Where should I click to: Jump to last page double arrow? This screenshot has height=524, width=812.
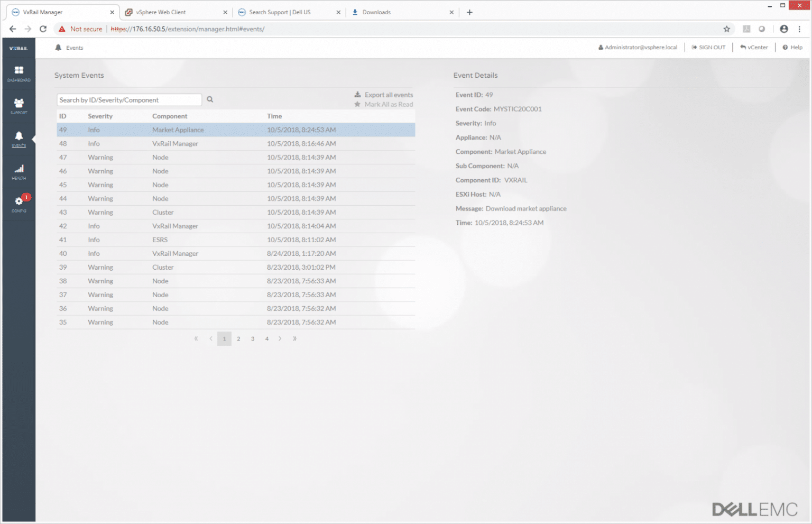coord(294,338)
